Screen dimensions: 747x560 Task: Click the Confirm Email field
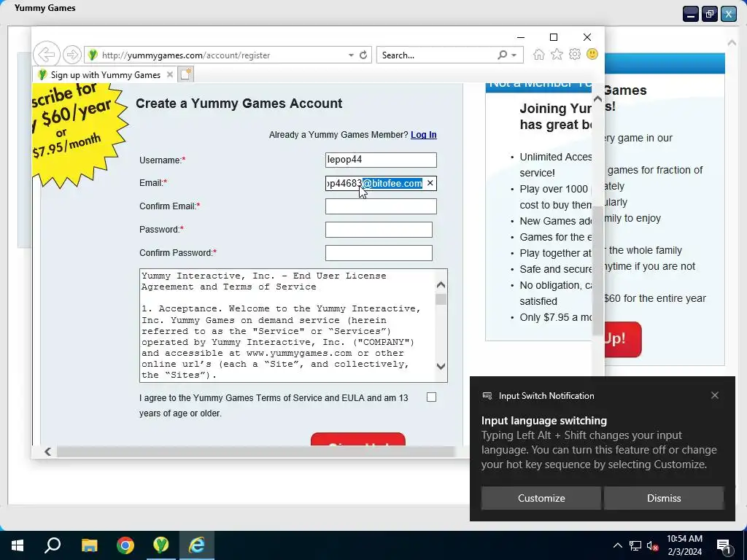pos(381,206)
